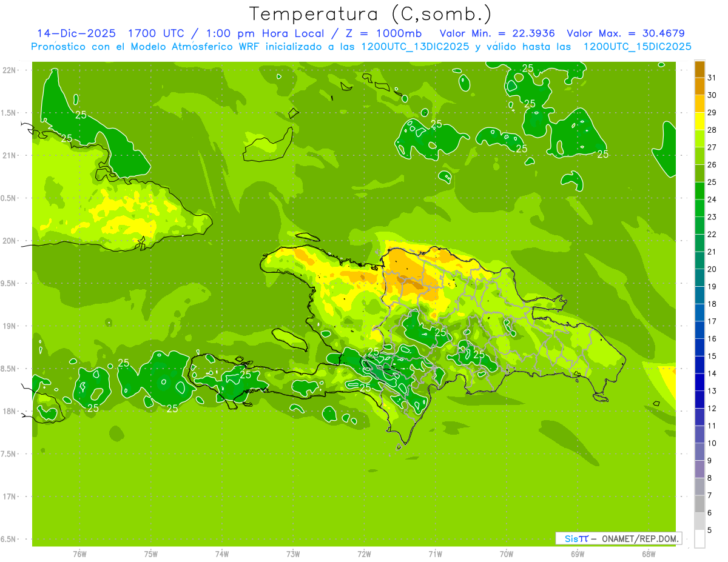
Task: Click the 74W longitude label
Action: coord(222,554)
